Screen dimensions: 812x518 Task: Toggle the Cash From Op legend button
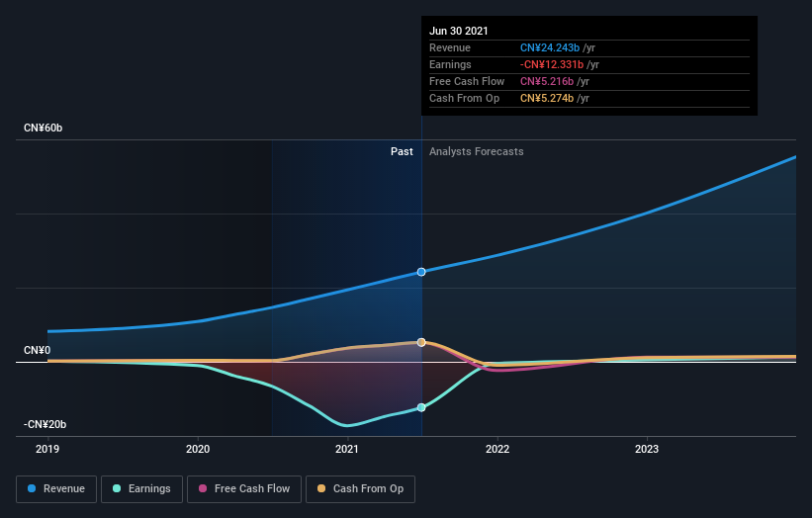360,489
